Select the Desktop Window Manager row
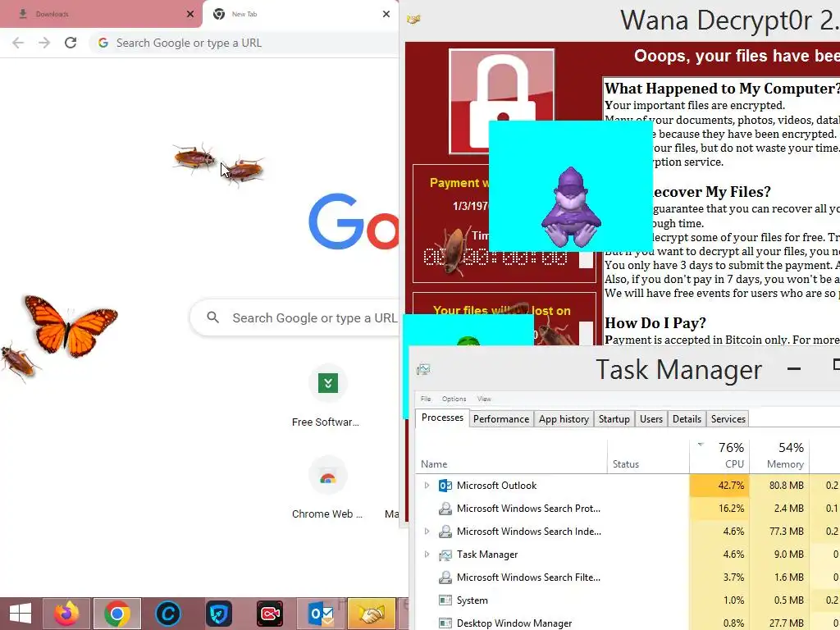The width and height of the screenshot is (840, 630). (628, 623)
